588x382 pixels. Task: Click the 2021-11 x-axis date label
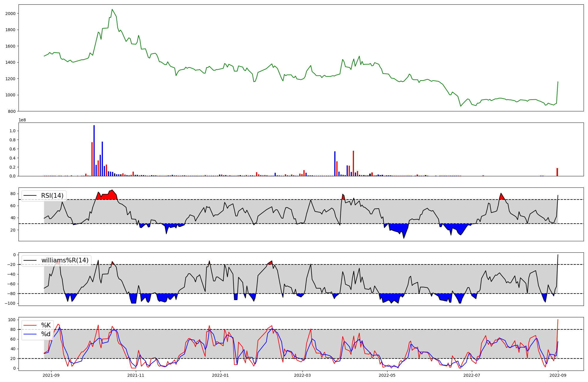pyautogui.click(x=136, y=375)
